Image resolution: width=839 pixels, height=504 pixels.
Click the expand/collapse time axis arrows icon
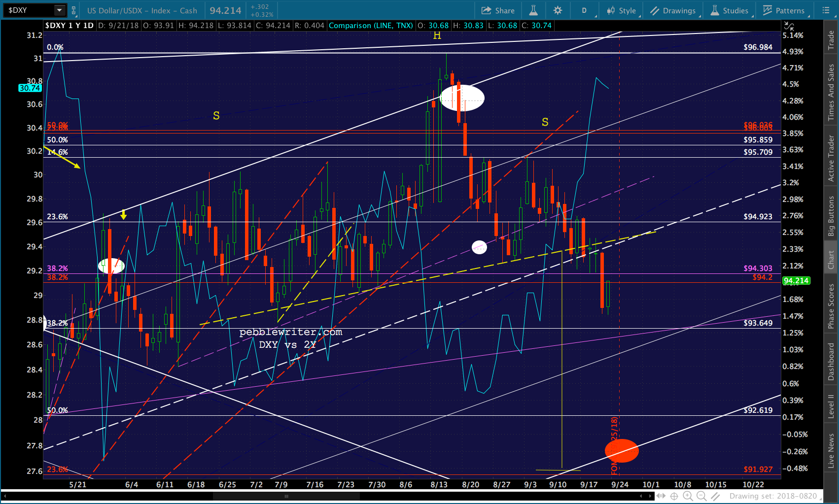(x=661, y=496)
